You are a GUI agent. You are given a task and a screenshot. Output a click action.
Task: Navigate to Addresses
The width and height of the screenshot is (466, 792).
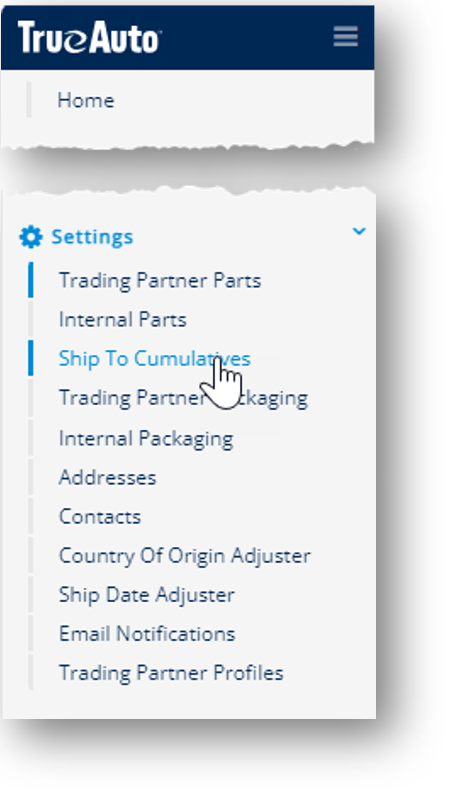point(108,477)
